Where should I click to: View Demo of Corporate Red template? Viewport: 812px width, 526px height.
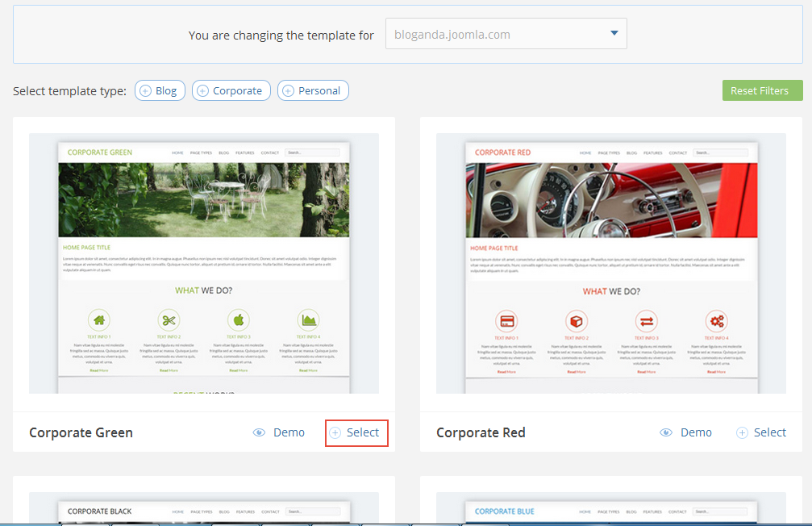click(x=696, y=432)
